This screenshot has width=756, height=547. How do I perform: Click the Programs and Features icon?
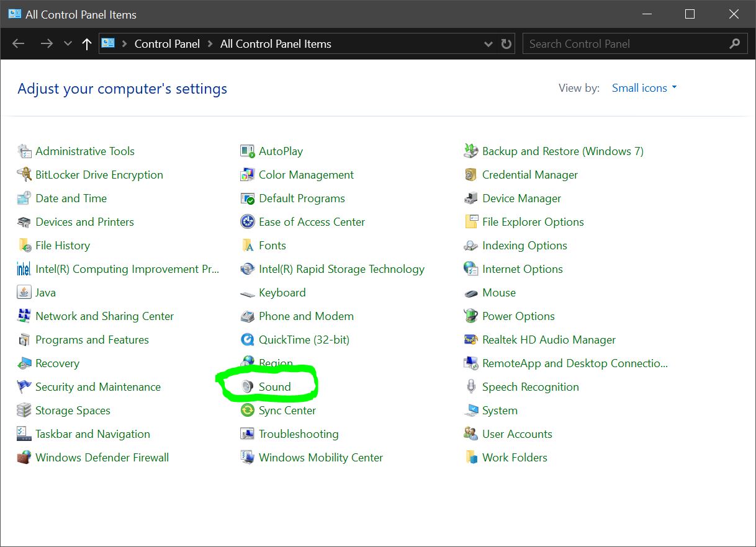[24, 340]
